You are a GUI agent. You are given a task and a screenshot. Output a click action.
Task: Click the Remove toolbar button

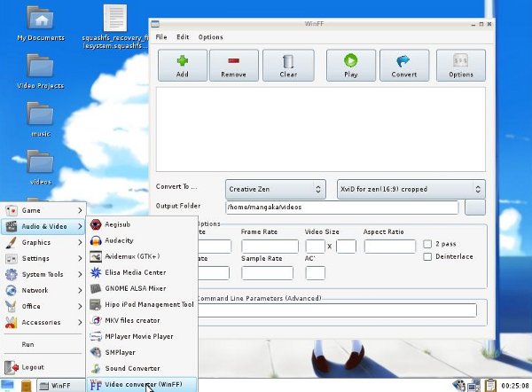pos(234,66)
